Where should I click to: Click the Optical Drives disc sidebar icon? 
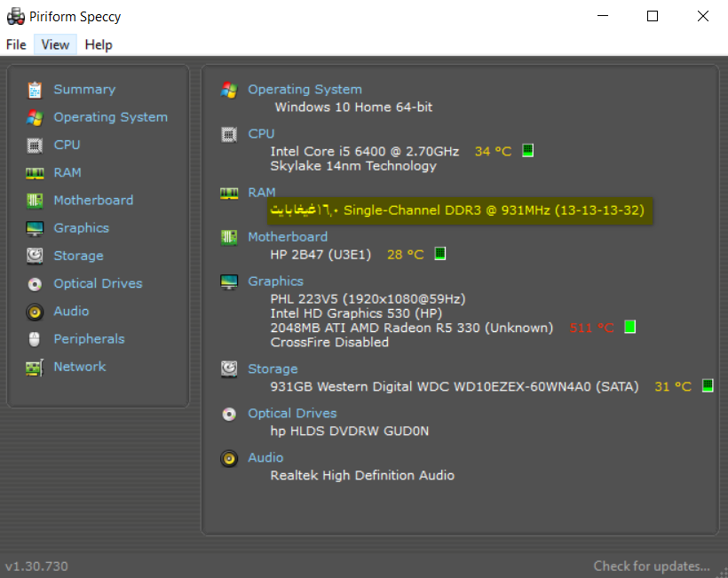coord(35,284)
